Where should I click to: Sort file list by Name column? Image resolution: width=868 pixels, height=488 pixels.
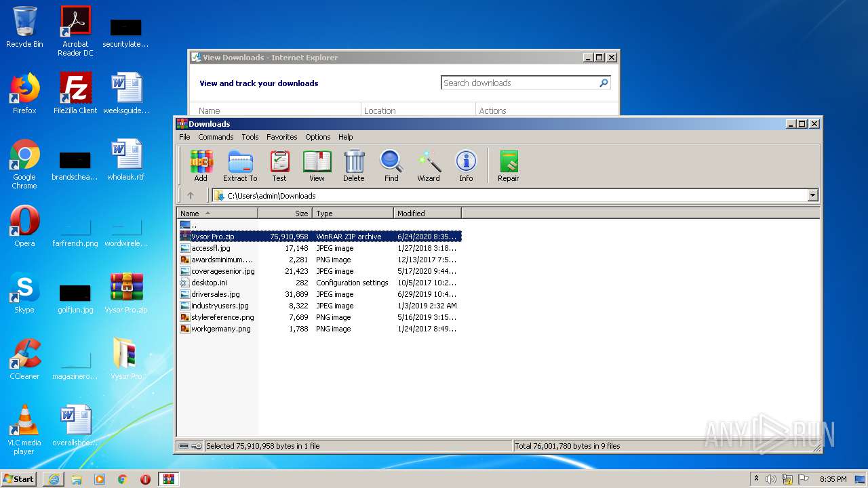tap(218, 213)
